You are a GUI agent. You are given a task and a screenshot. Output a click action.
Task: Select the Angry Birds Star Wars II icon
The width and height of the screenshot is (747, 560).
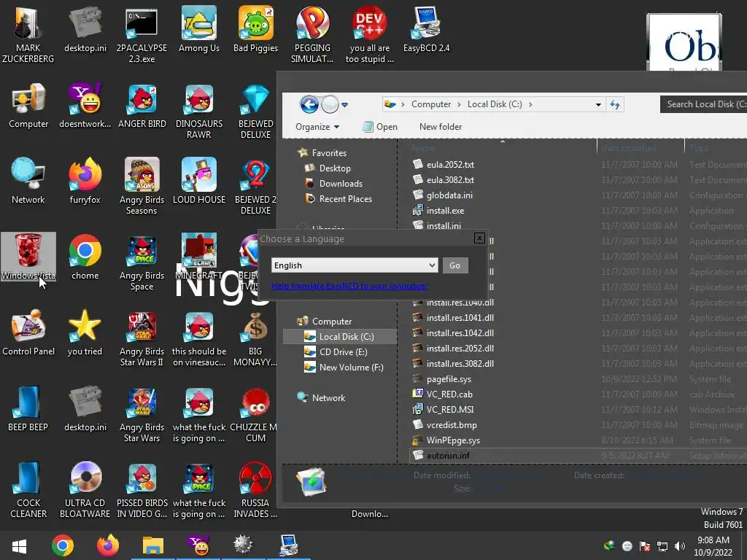142,338
